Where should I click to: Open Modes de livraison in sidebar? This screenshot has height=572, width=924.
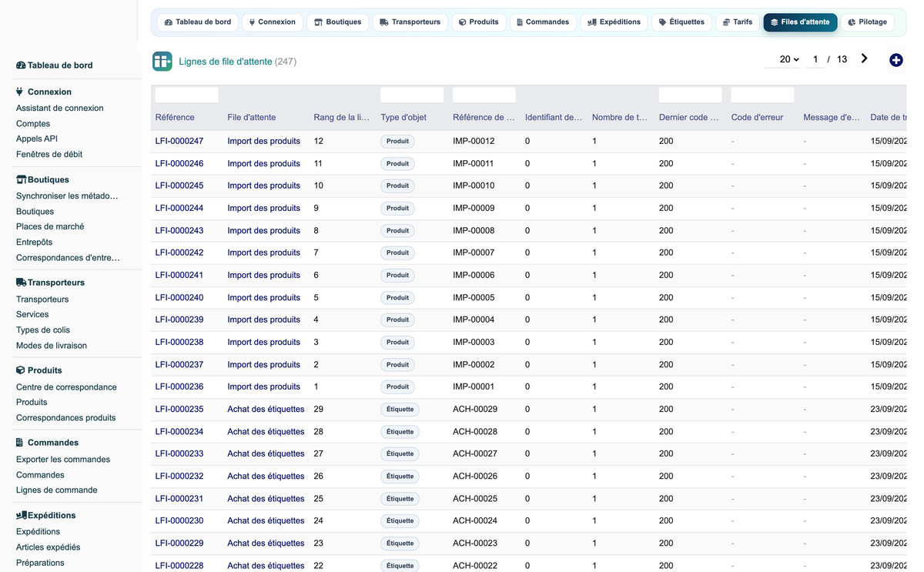(52, 346)
